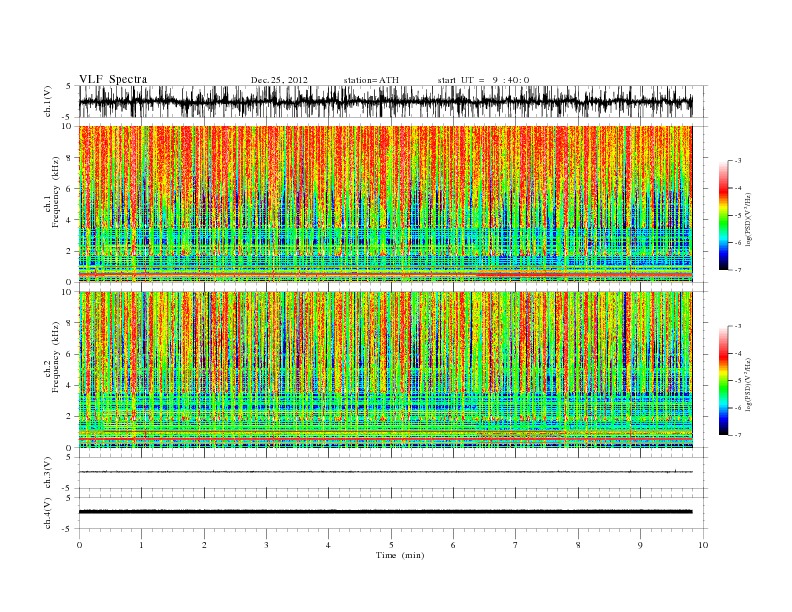Click the ch.2 PSD color scale bar
The height and width of the screenshot is (612, 792).
[x=723, y=381]
